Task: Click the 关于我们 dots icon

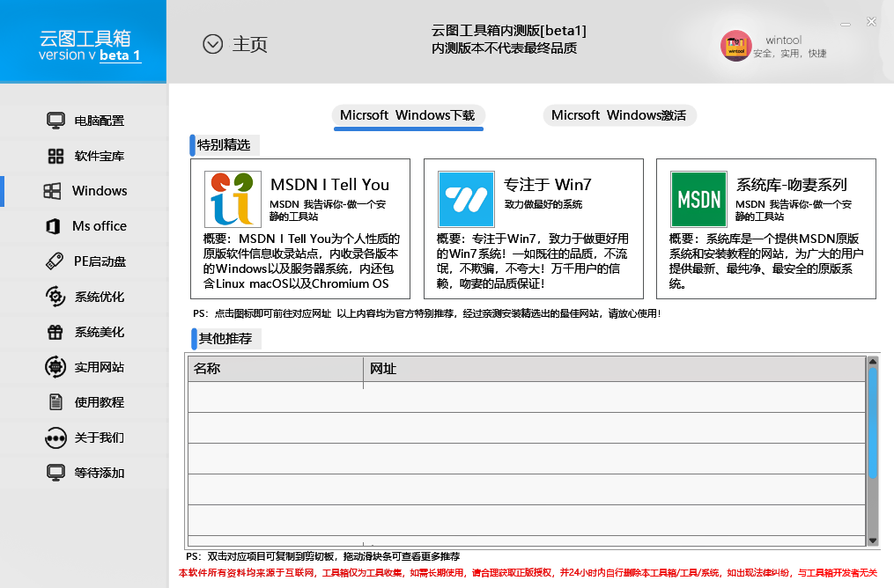Action: [55, 438]
